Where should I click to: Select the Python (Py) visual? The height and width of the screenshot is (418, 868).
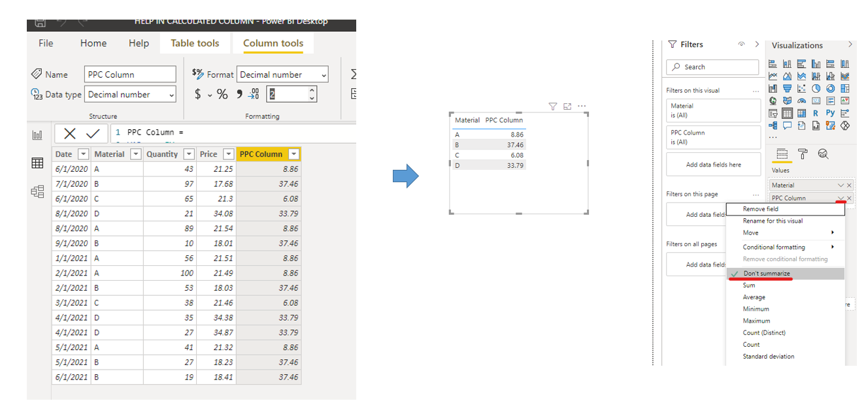click(831, 113)
